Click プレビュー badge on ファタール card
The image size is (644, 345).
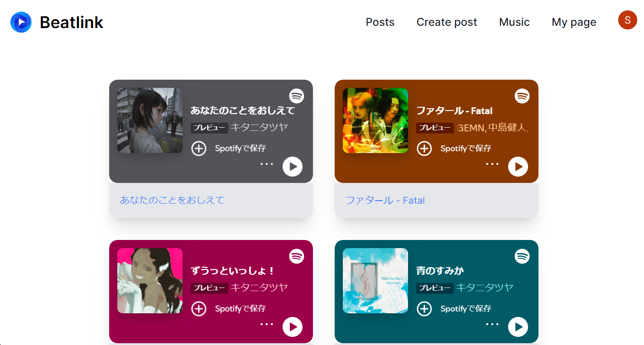click(x=435, y=128)
